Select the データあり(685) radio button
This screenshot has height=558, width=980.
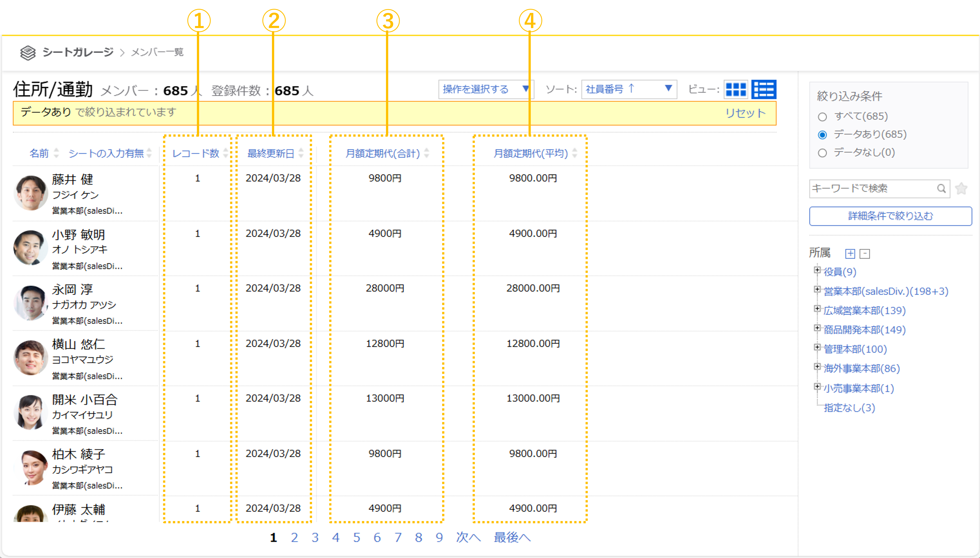pos(822,135)
